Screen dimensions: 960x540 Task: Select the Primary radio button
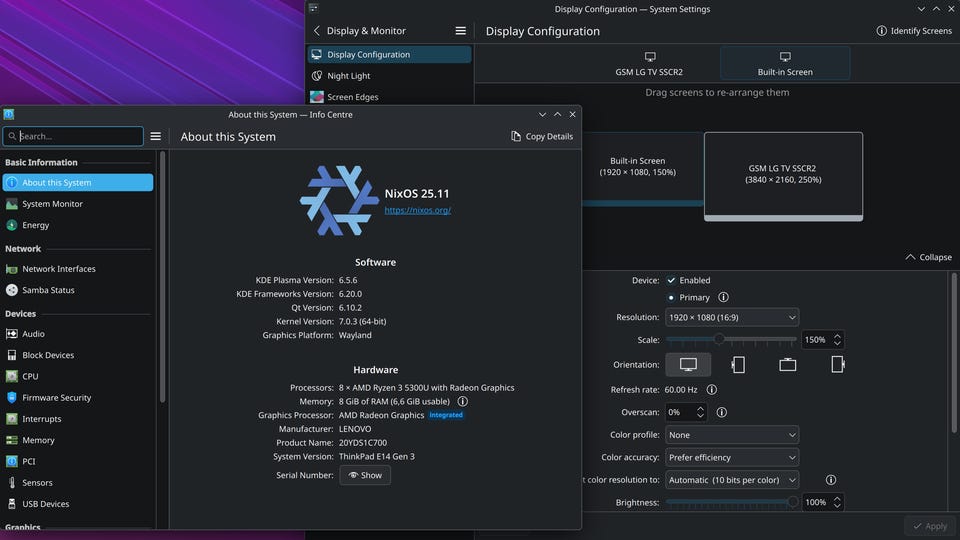pos(671,298)
